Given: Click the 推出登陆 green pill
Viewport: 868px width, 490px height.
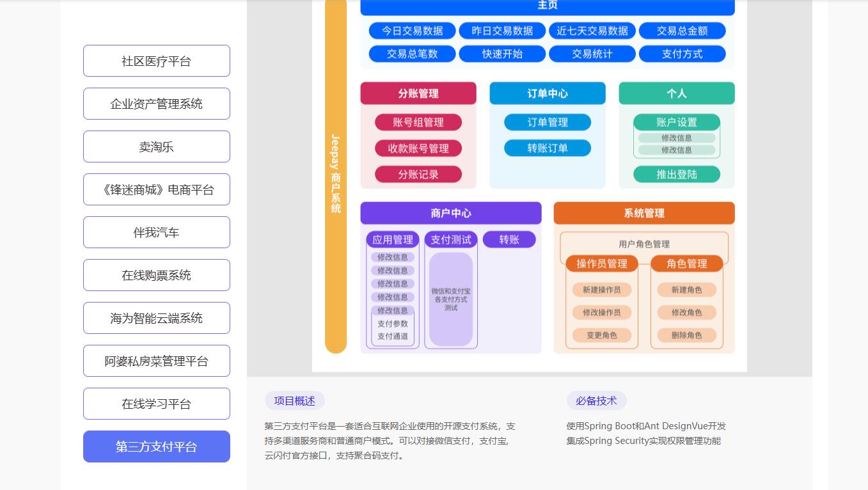Looking at the screenshot, I should click(x=676, y=174).
